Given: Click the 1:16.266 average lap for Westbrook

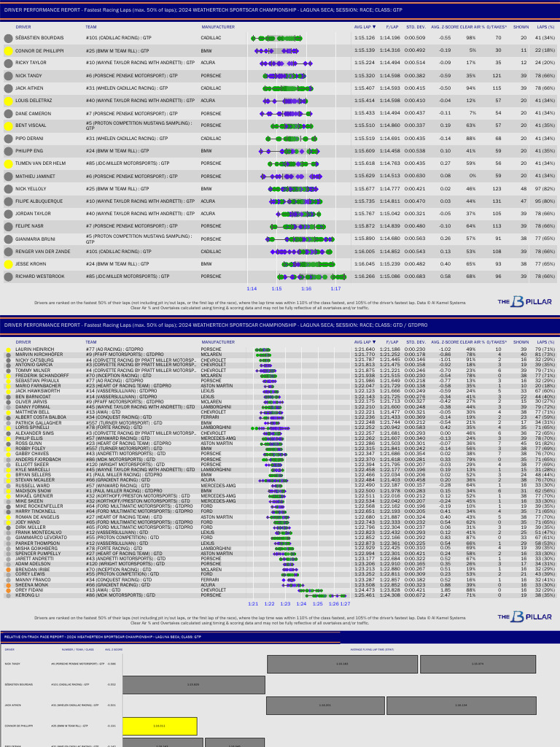Looking at the screenshot, I should [x=365, y=276].
